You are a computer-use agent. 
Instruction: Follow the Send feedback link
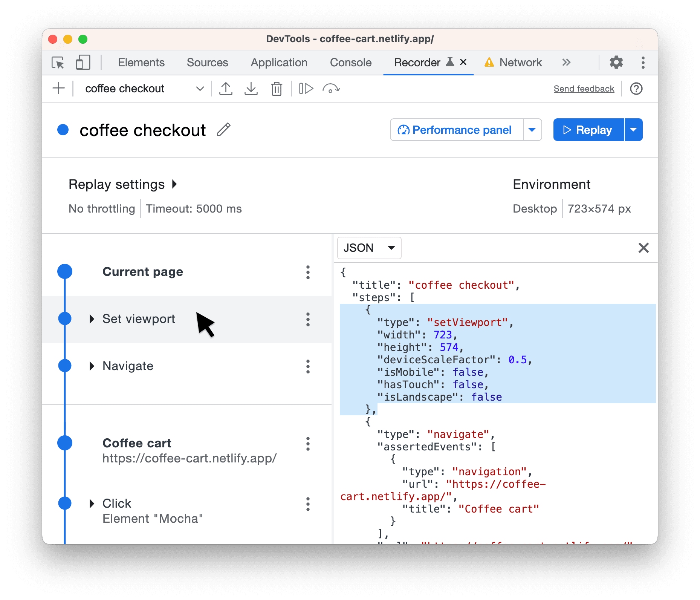(584, 89)
